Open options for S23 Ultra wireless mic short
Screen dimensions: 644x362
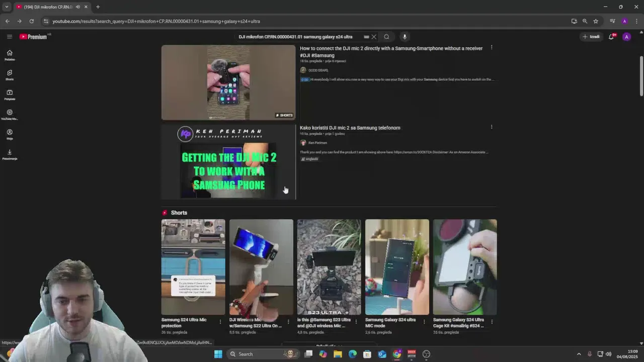[356, 322]
